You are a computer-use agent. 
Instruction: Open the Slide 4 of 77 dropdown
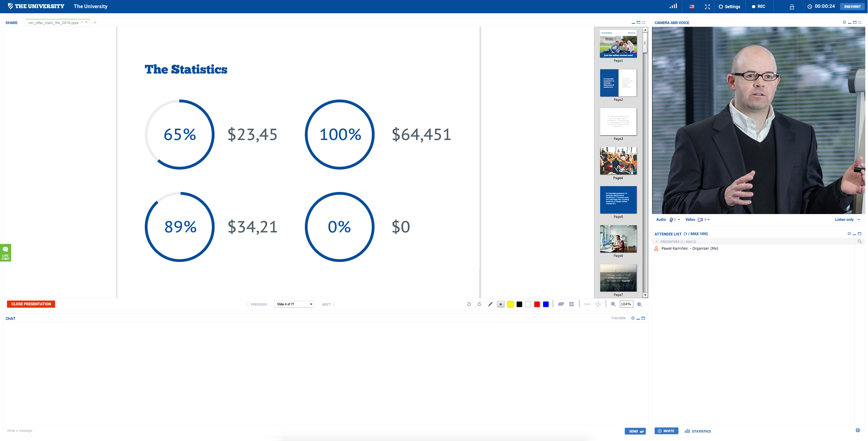294,304
